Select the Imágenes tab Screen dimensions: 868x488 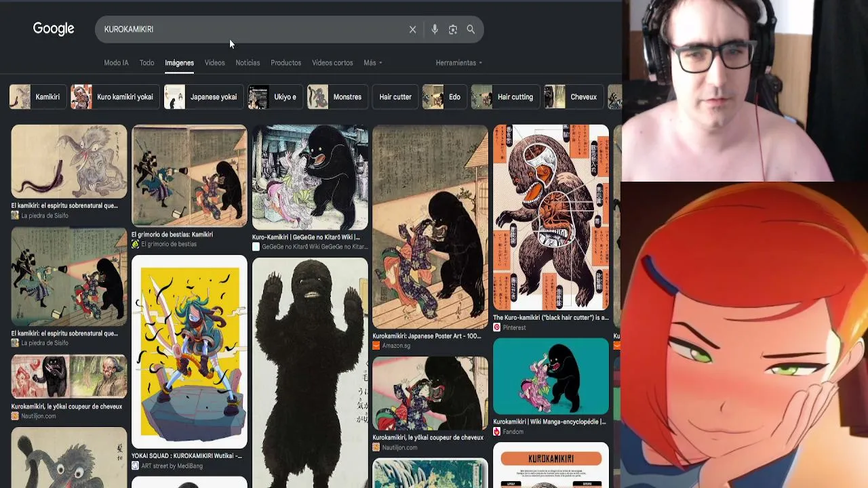[x=179, y=62]
